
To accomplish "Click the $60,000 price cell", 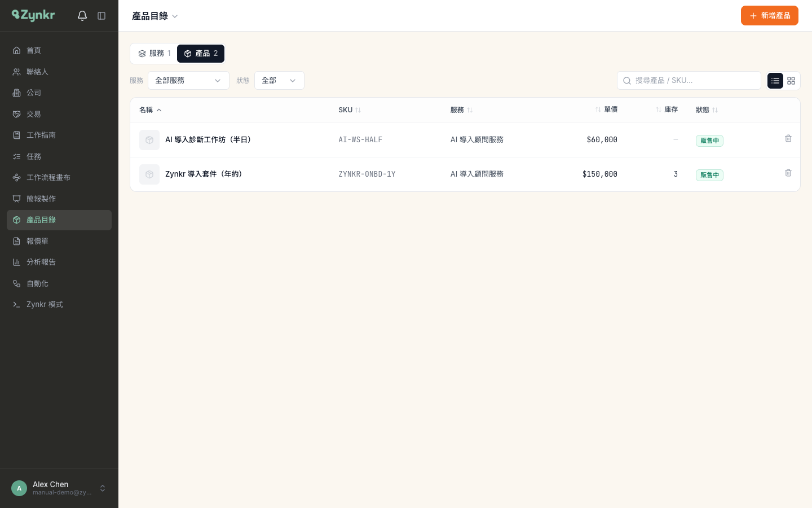I will (x=602, y=139).
